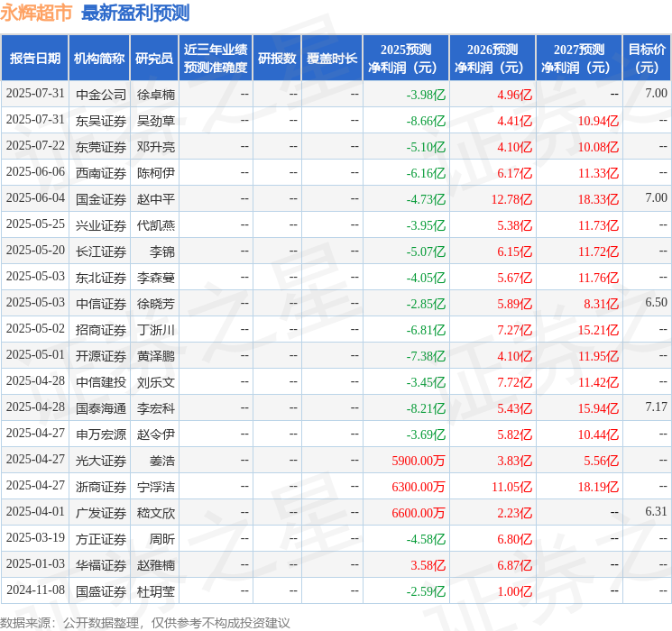Viewport: 672px width, 631px height.
Task: Click the 永辉超市 title link
Action: (x=37, y=13)
